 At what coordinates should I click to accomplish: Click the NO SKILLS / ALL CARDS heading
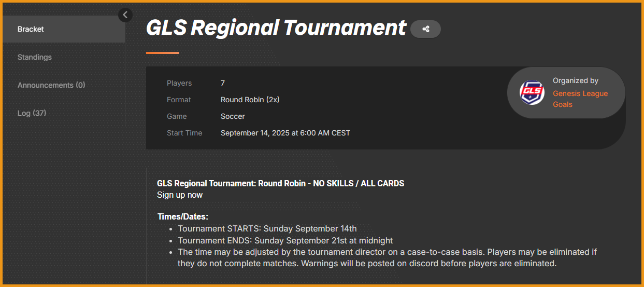click(280, 183)
